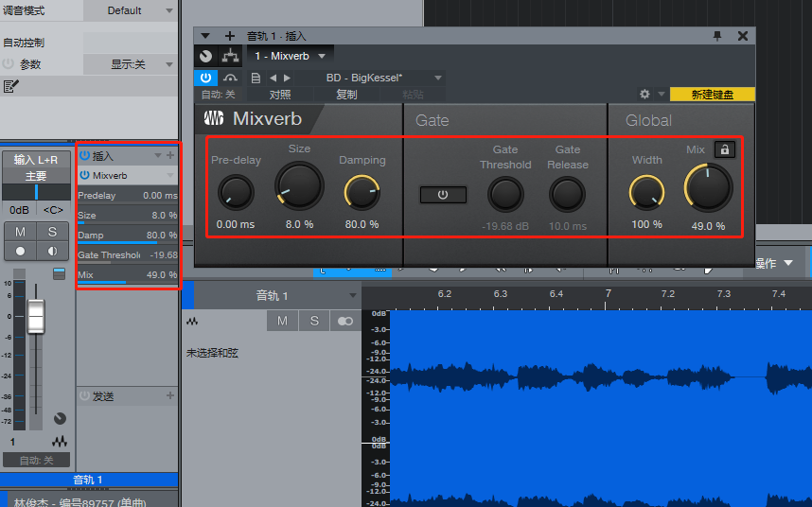Open the routing view icon in the plug-in header

pos(231,56)
